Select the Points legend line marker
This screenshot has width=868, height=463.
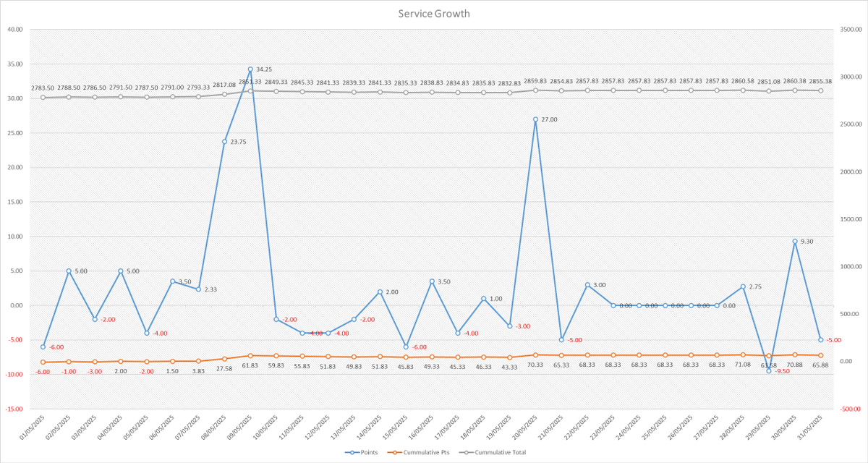click(x=352, y=451)
